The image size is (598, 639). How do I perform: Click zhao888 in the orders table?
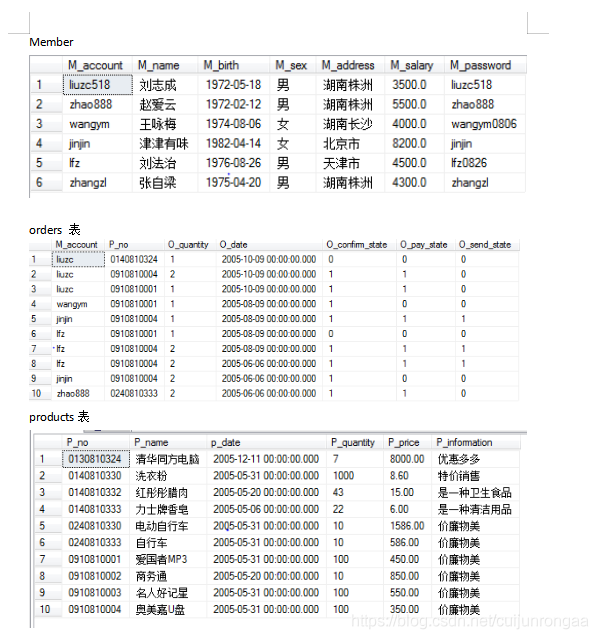[73, 393]
